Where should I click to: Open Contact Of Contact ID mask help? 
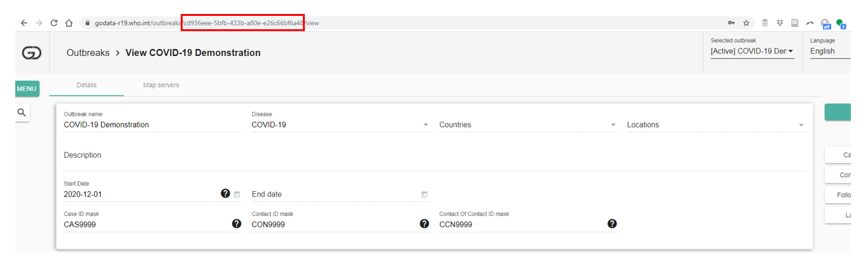(x=612, y=224)
